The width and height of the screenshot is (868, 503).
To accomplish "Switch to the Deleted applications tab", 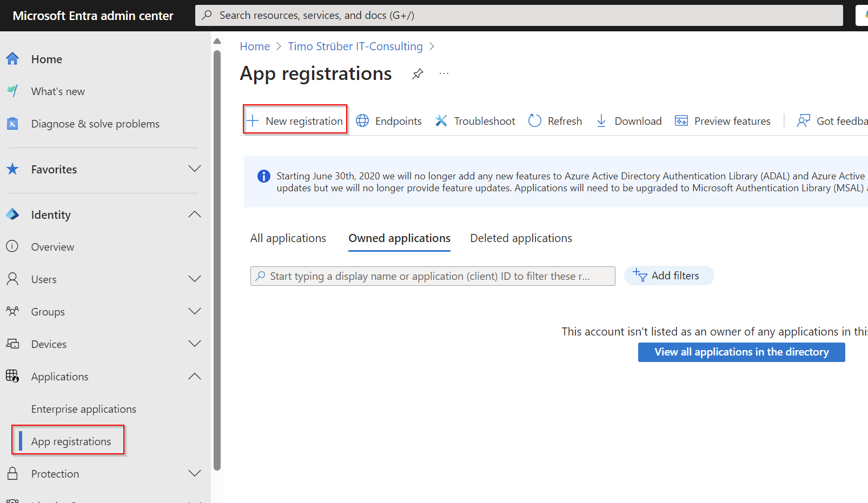I will pos(521,238).
